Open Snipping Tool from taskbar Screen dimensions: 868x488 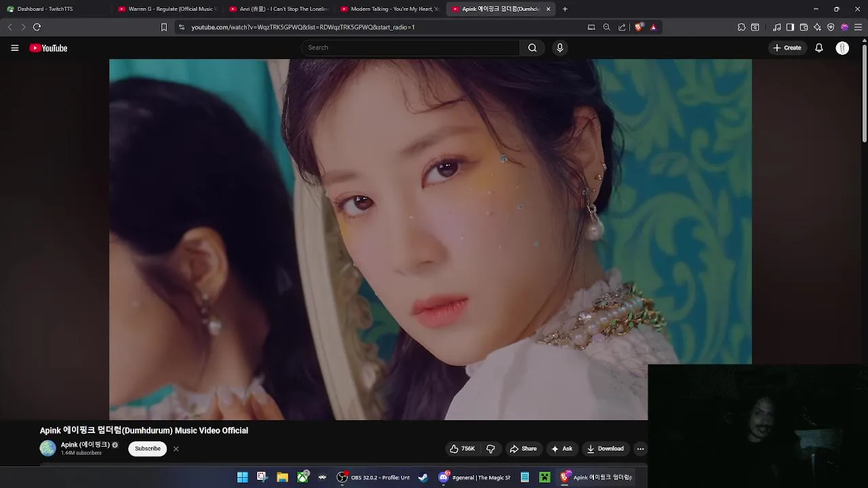click(x=262, y=477)
